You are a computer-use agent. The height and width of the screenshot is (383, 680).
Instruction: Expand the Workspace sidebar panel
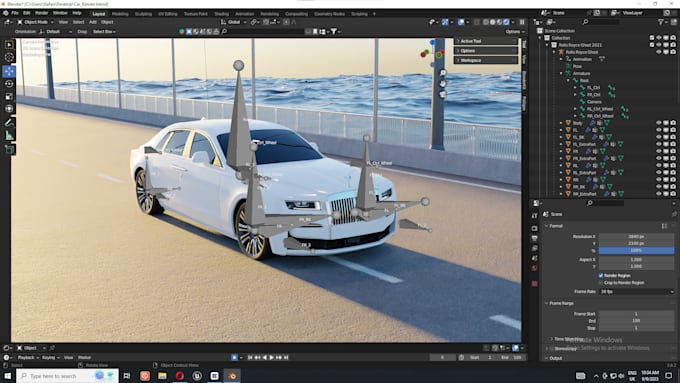point(486,60)
